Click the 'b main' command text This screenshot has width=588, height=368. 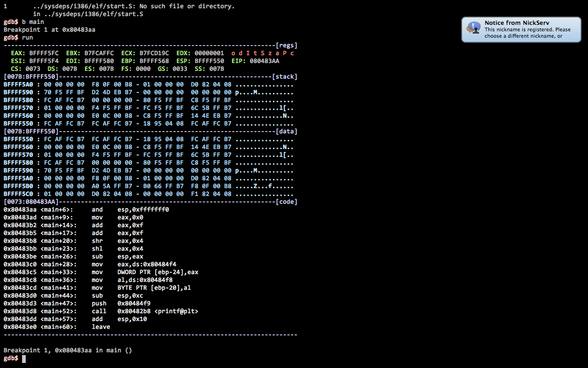click(33, 22)
